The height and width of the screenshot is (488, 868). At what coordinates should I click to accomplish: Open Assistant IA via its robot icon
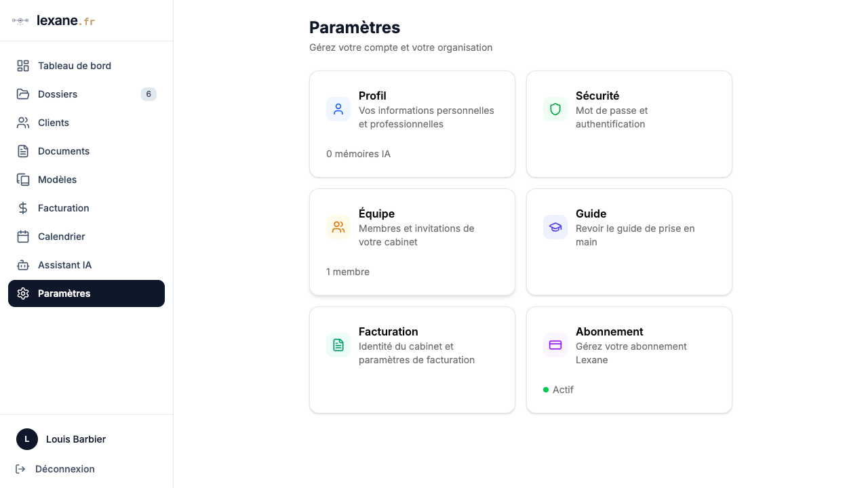pos(22,265)
